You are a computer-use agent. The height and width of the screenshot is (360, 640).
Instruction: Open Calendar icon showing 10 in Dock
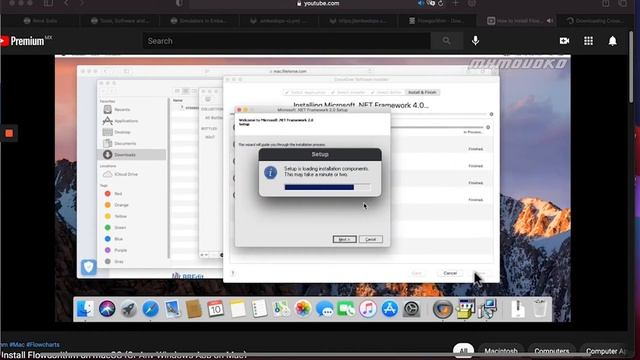coord(215,309)
